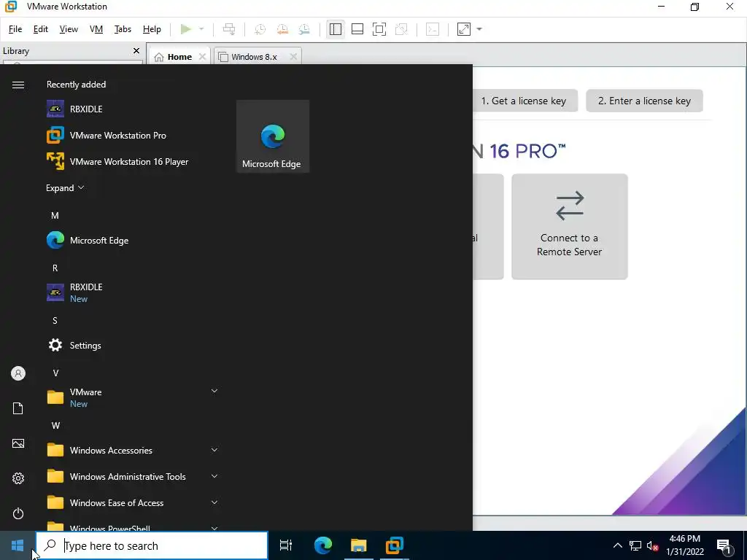Open Microsoft Edge pinned tile
747x560 pixels.
point(273,136)
